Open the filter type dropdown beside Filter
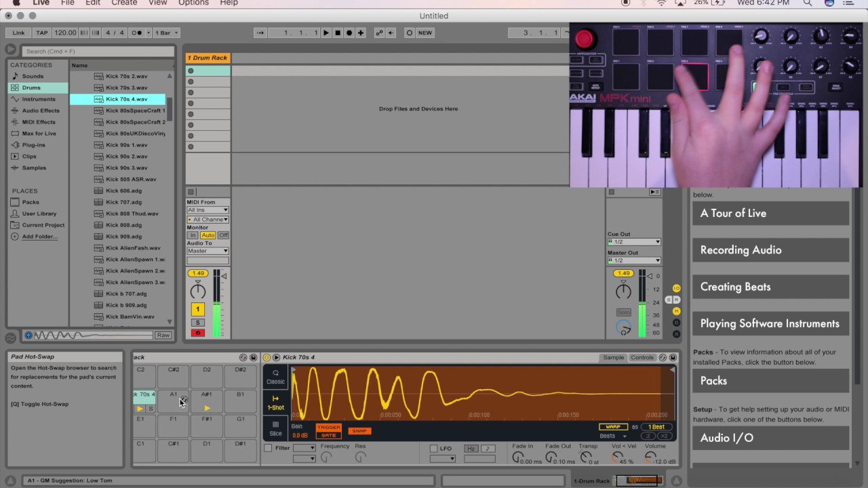 [x=304, y=448]
